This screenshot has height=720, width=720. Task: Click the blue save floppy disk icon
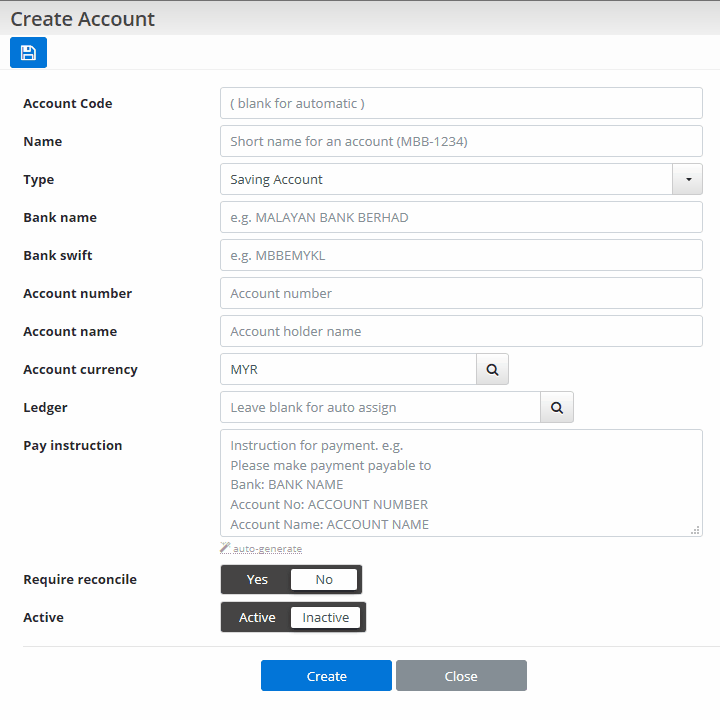coord(28,52)
